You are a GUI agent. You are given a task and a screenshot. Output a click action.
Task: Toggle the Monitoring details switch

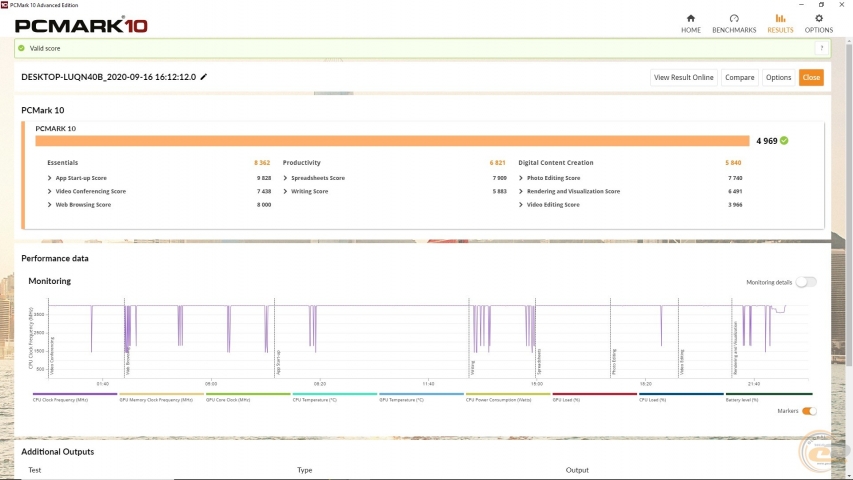click(x=806, y=282)
